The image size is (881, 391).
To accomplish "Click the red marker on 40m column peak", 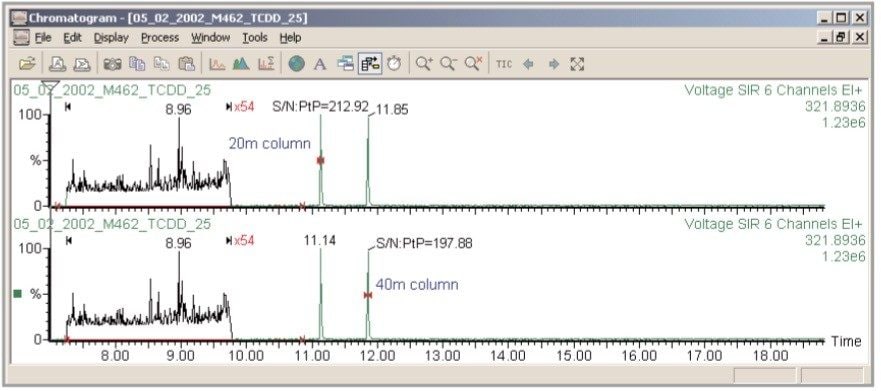I will [x=367, y=294].
